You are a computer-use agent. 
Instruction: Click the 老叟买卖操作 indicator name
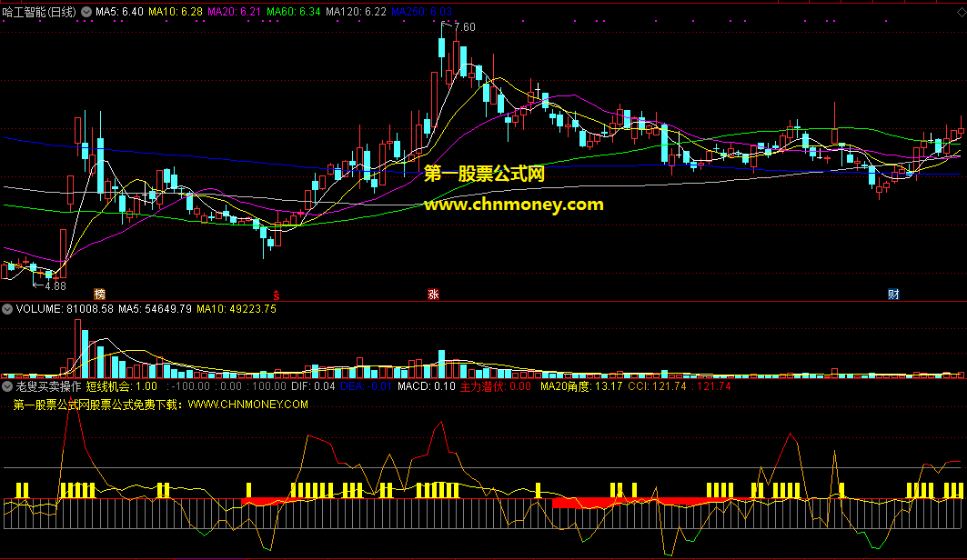click(x=48, y=386)
